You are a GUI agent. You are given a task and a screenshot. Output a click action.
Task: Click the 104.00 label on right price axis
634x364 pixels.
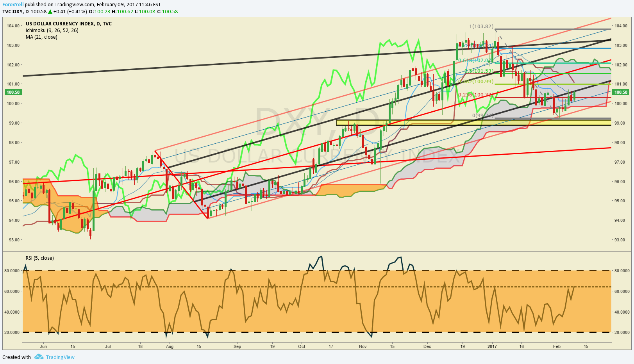point(621,26)
